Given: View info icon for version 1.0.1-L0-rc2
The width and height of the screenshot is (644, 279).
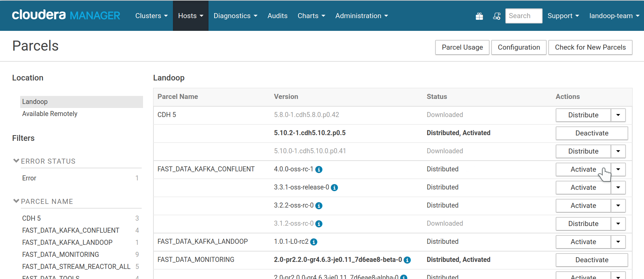Looking at the screenshot, I should point(314,242).
